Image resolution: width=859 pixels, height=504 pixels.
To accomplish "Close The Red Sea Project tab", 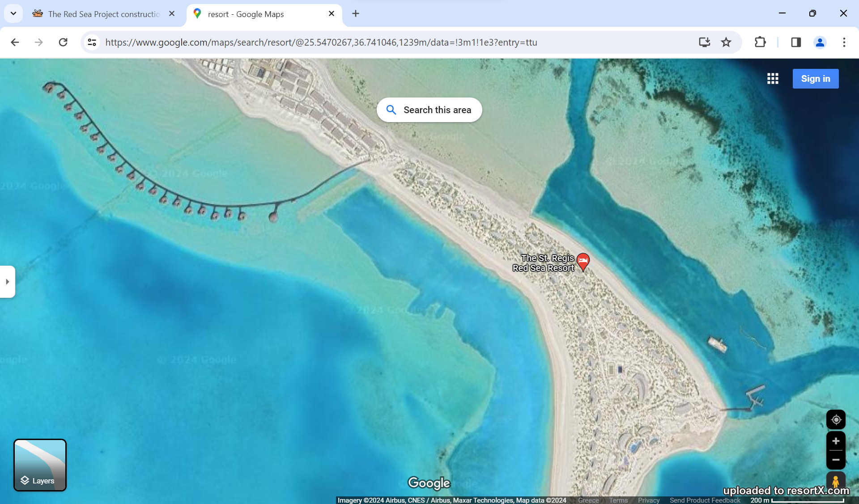I will (x=172, y=13).
